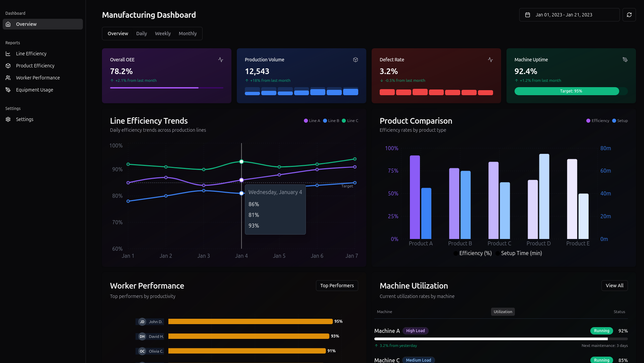Open the Top Performers selector
The height and width of the screenshot is (363, 644).
pyautogui.click(x=337, y=286)
